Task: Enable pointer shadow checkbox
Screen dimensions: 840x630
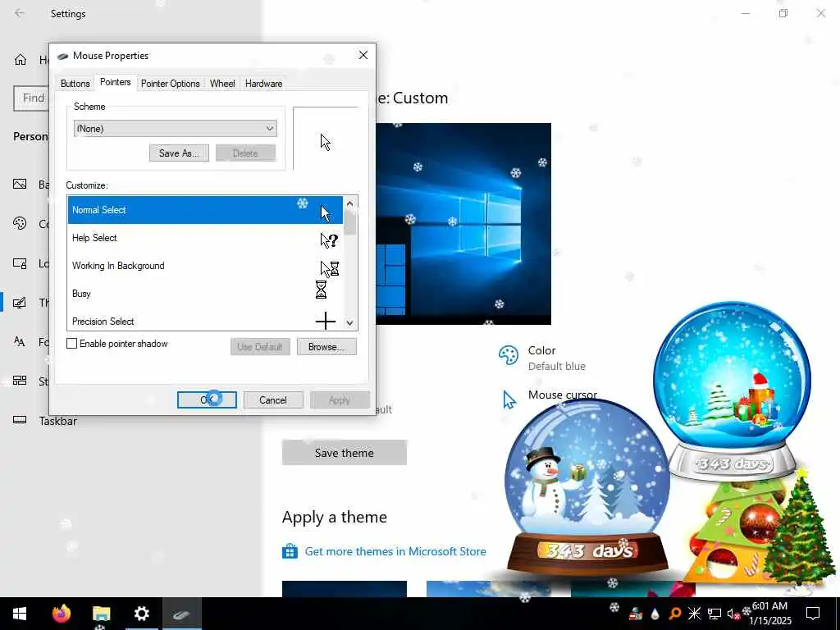Action: pyautogui.click(x=72, y=344)
